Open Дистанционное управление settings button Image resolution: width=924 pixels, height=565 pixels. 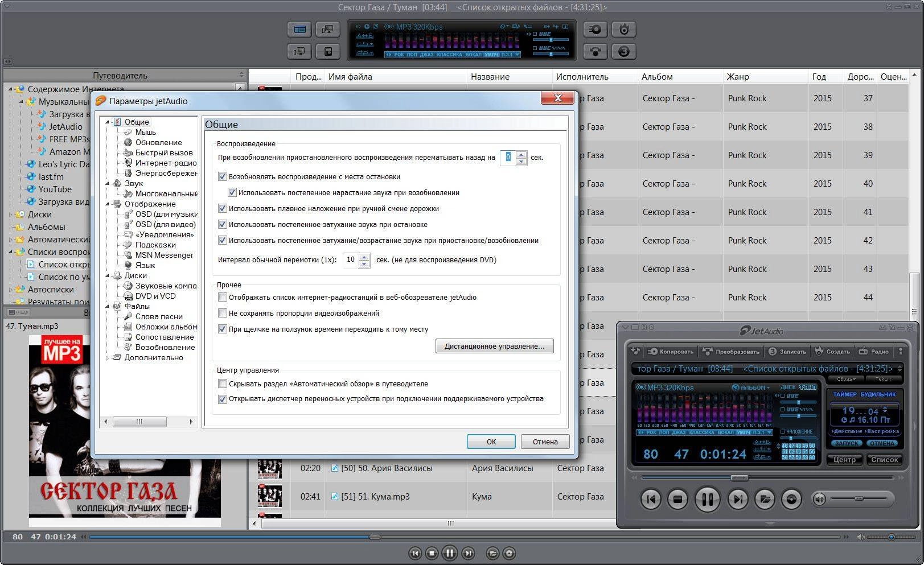pos(495,346)
